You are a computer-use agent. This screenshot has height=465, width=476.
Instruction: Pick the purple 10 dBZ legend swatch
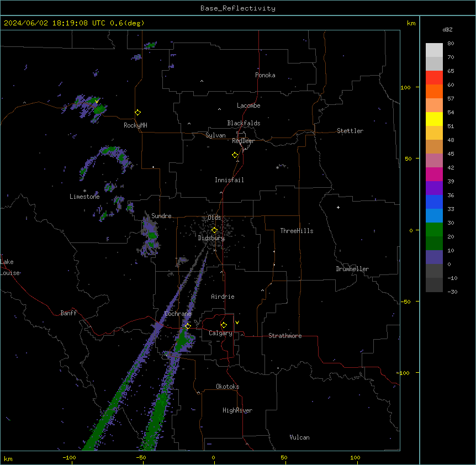[434, 257]
